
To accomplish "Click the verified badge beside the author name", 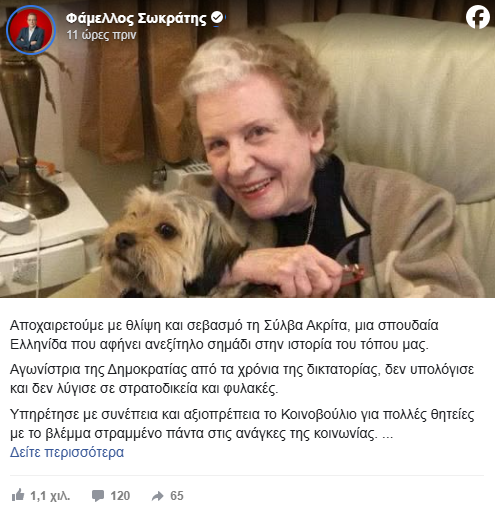I will tap(217, 17).
